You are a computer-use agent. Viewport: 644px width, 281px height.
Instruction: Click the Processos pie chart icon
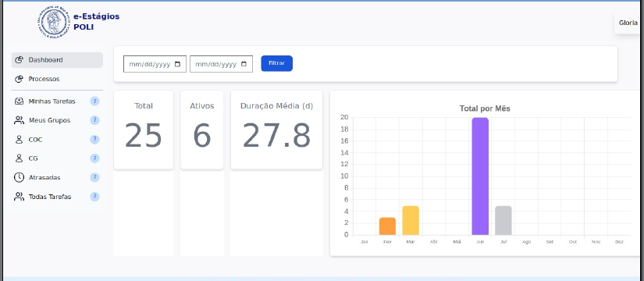point(19,79)
